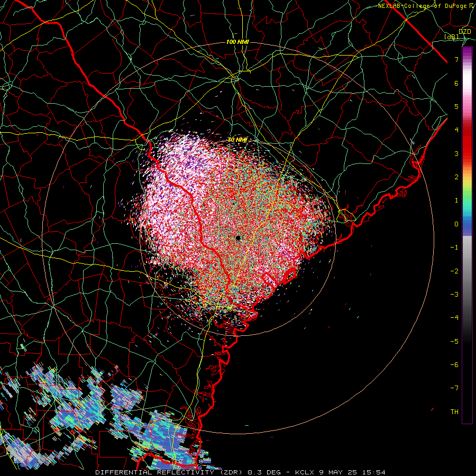Viewport: 476px width, 476px height.
Task: Click the '-5' value on color scale
Action: tap(454, 342)
